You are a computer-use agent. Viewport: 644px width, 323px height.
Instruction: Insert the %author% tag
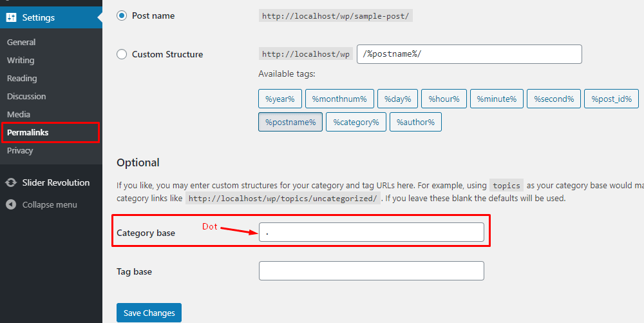(415, 122)
